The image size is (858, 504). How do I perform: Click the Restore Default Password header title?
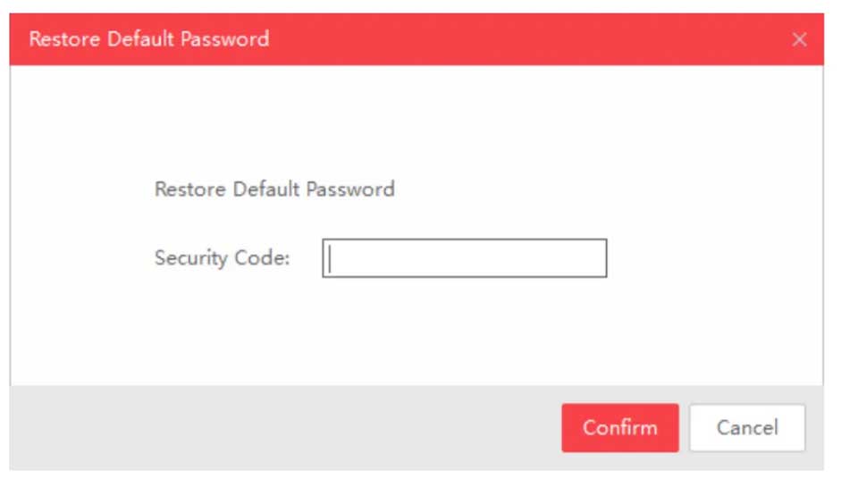[x=148, y=39]
